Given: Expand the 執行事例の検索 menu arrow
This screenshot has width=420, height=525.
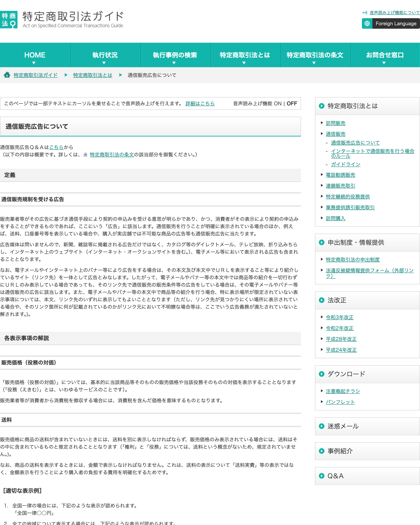Looking at the screenshot, I should 174,63.
